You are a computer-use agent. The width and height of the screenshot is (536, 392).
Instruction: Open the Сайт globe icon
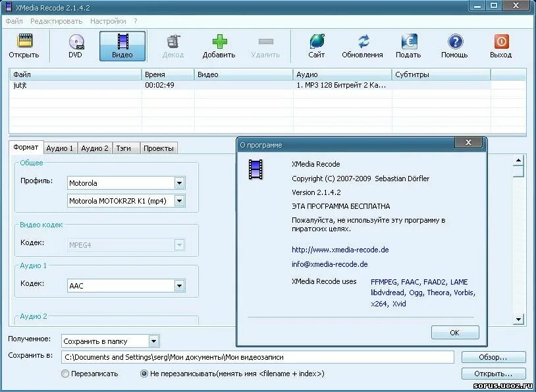click(317, 42)
